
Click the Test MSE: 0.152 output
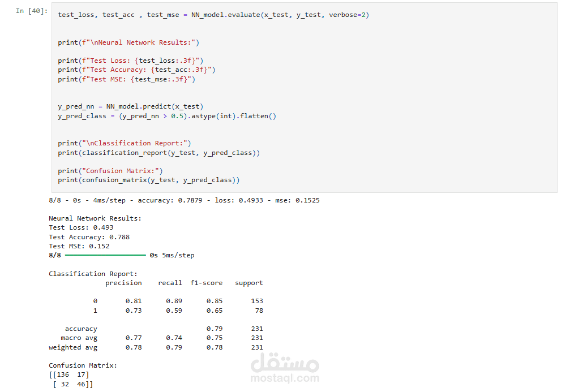click(x=79, y=246)
